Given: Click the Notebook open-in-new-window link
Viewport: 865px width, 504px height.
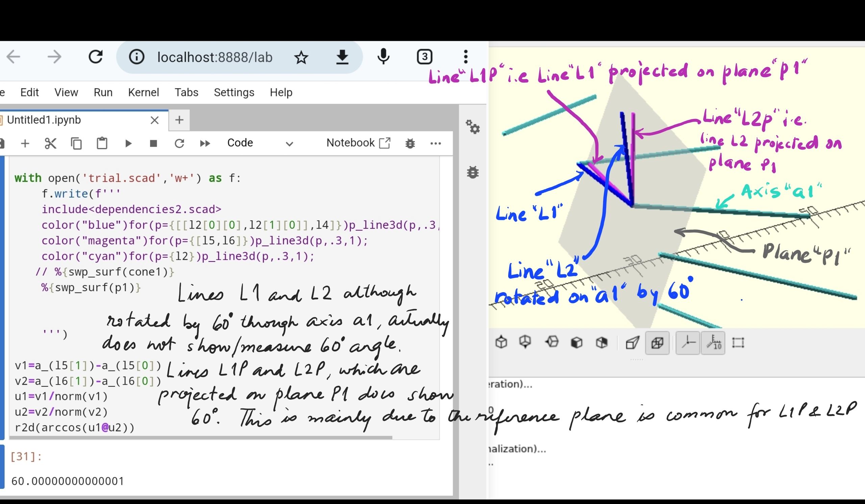Looking at the screenshot, I should click(358, 143).
